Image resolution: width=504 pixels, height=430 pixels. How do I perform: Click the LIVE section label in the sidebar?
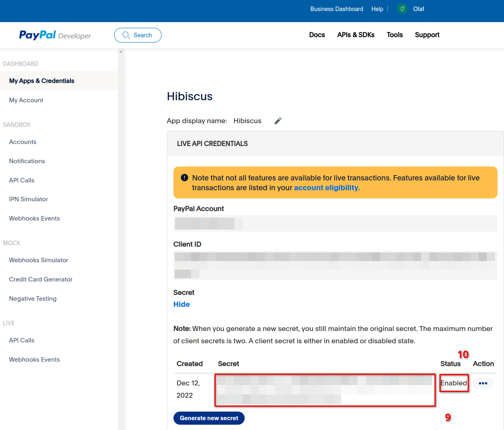click(x=9, y=323)
